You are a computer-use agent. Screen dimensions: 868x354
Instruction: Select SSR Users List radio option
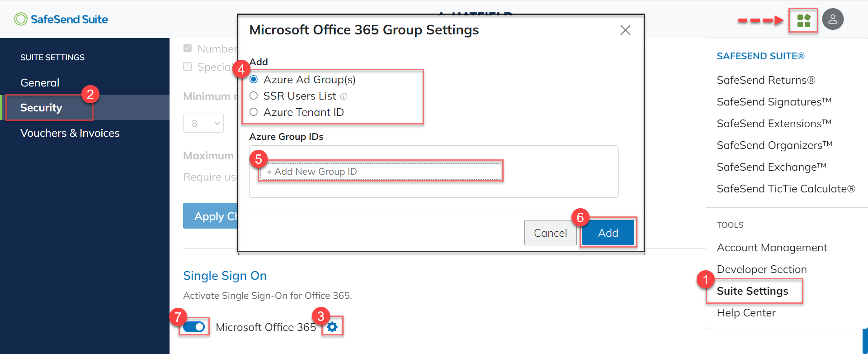(x=254, y=96)
